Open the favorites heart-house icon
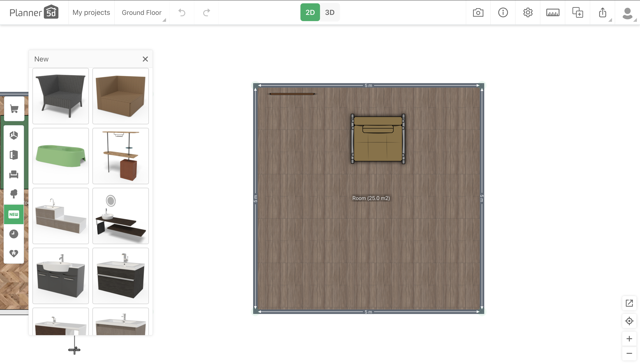The height and width of the screenshot is (364, 640). coord(14,253)
